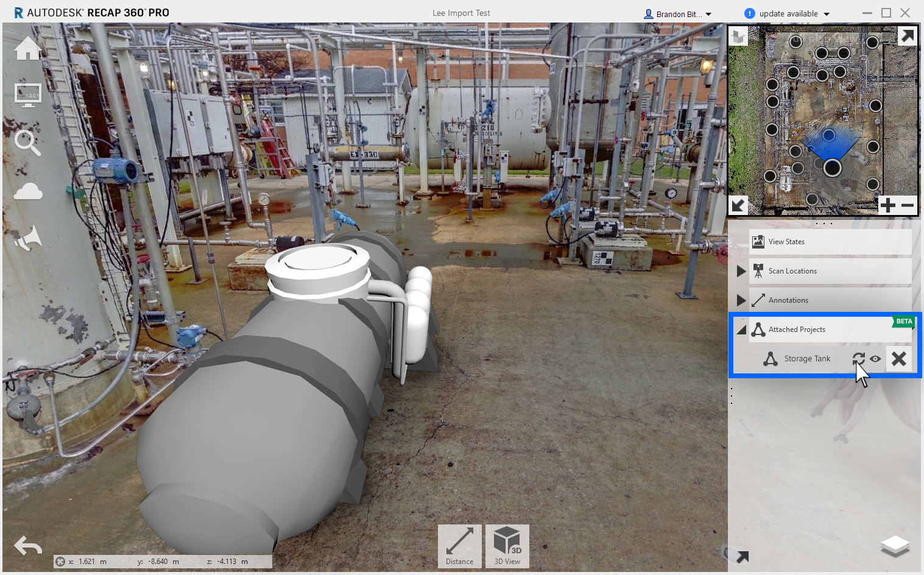Image resolution: width=924 pixels, height=575 pixels.
Task: Expand the Scan Locations triangle
Action: tap(741, 271)
